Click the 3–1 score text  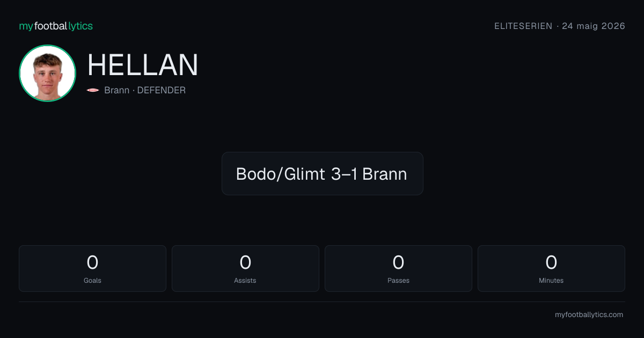[x=345, y=174]
